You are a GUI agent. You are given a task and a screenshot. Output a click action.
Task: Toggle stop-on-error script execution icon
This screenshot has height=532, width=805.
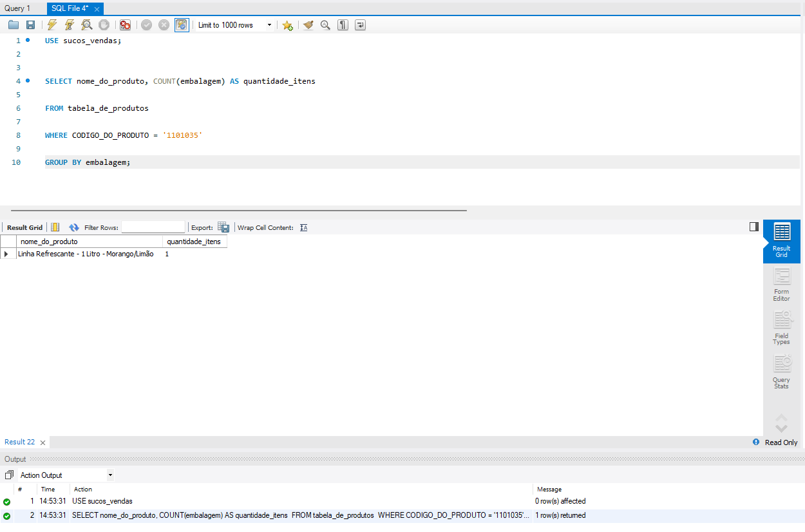(x=126, y=25)
